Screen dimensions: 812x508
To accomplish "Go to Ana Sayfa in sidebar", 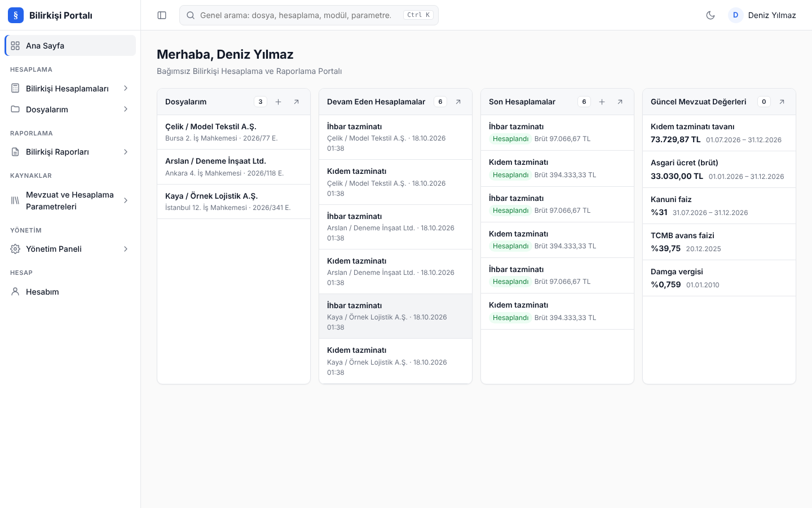I will pyautogui.click(x=70, y=46).
